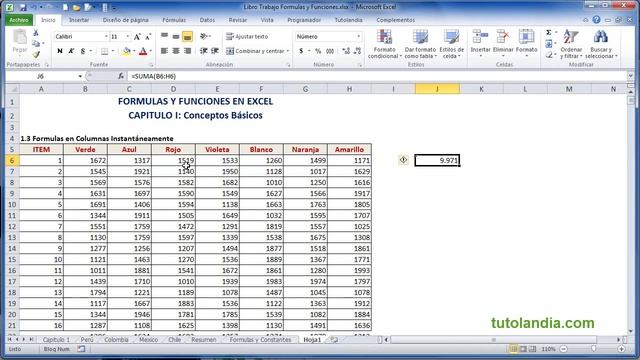Switch to the Fórmulas ribbon tab
Viewport: 640px width, 360px height.
coord(174,20)
